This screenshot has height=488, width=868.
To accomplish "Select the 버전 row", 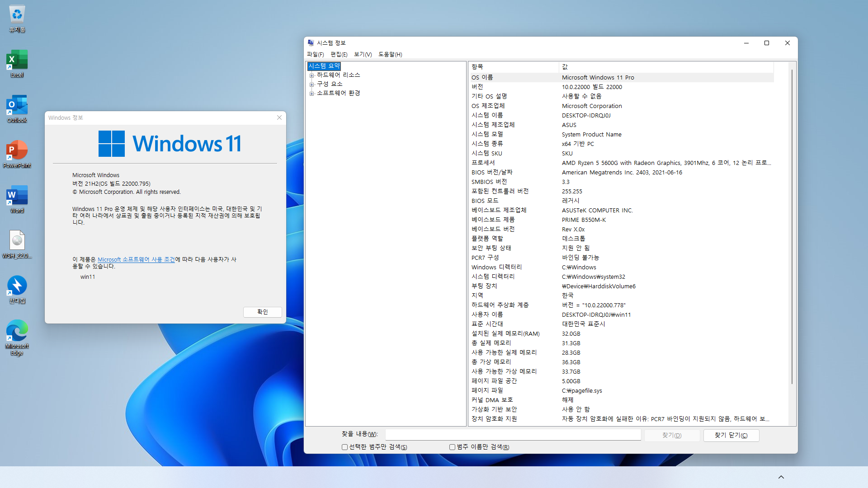I will 622,87.
